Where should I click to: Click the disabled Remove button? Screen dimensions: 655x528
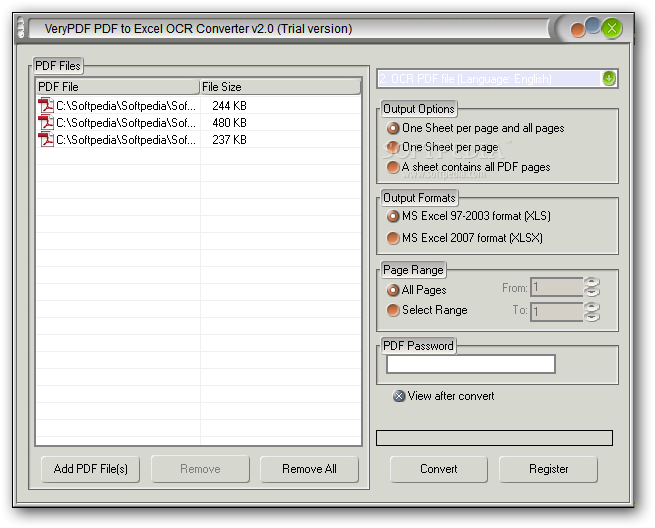coord(200,469)
